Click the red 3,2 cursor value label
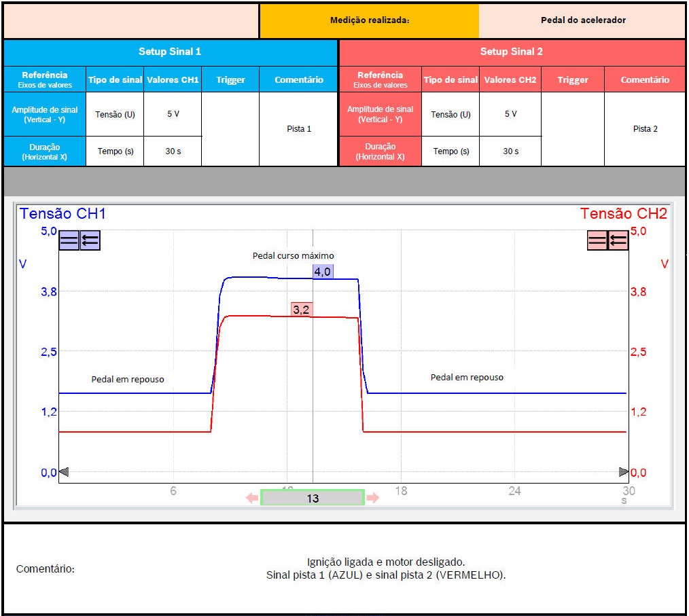Viewport: 689px width, 616px height. [x=300, y=310]
